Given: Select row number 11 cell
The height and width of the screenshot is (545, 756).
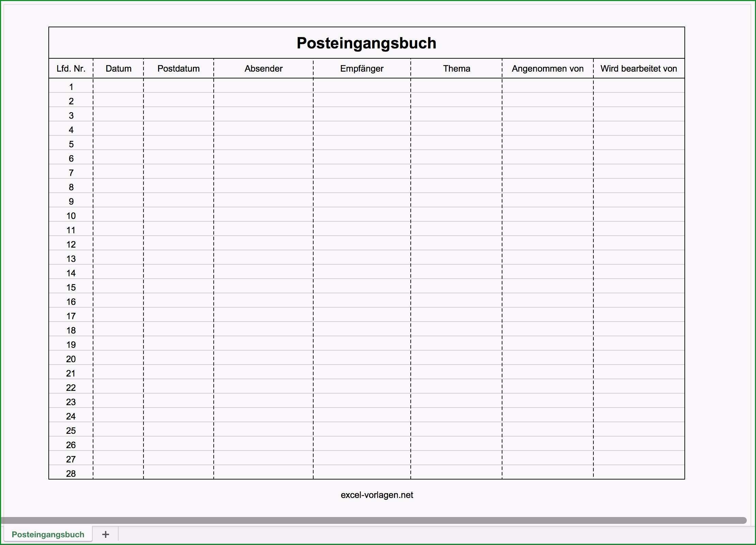Looking at the screenshot, I should pos(71,229).
